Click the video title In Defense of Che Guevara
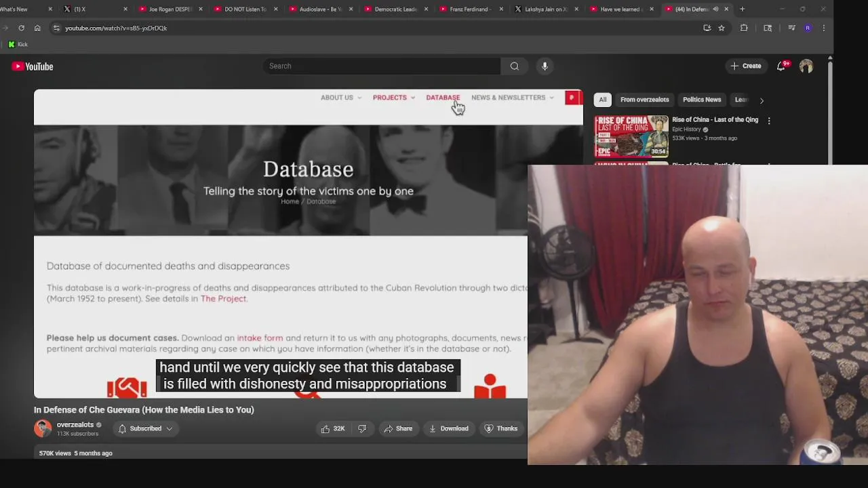Image resolution: width=868 pixels, height=488 pixels. click(144, 409)
